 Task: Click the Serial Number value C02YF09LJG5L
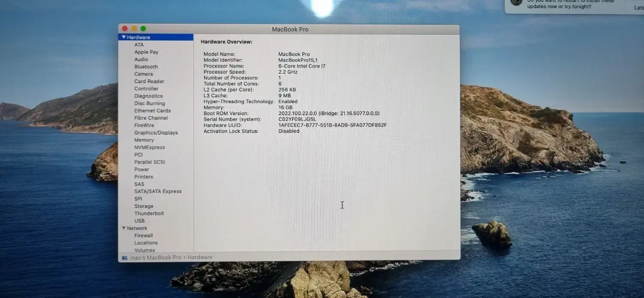pyautogui.click(x=297, y=119)
